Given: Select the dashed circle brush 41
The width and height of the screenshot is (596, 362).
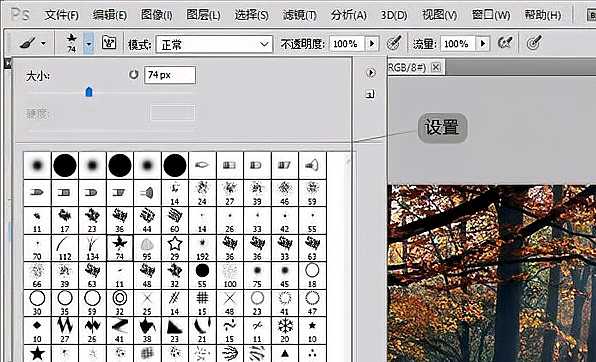Looking at the screenshot, I should (285, 303).
